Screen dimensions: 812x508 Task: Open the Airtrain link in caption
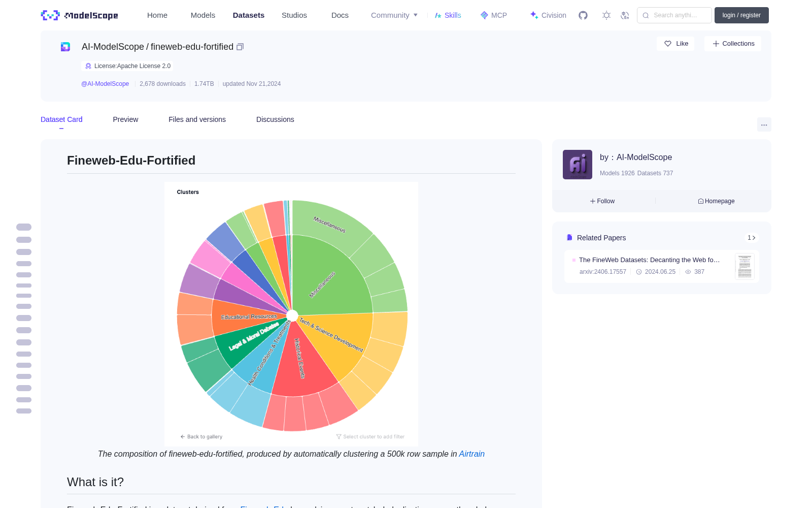[x=471, y=454]
